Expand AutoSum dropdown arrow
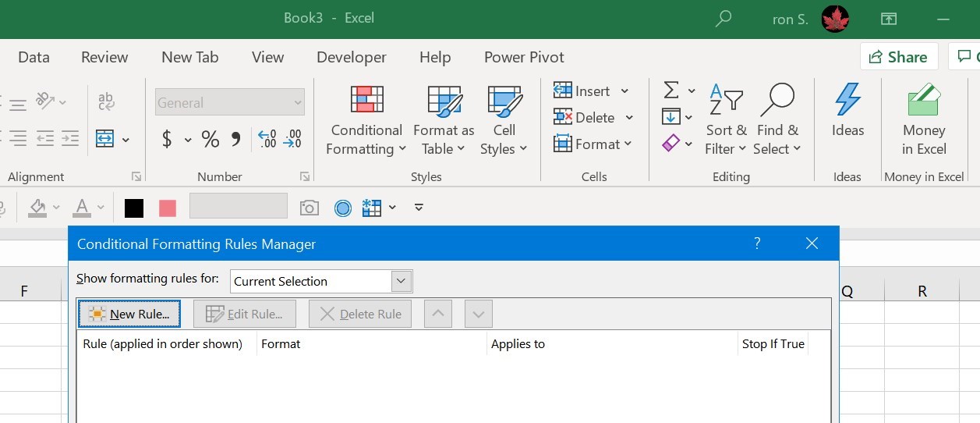 coord(691,91)
